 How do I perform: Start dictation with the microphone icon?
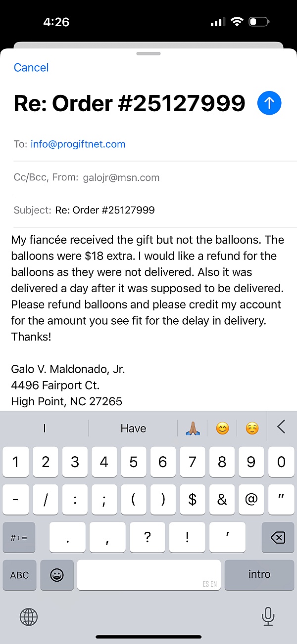pyautogui.click(x=268, y=616)
